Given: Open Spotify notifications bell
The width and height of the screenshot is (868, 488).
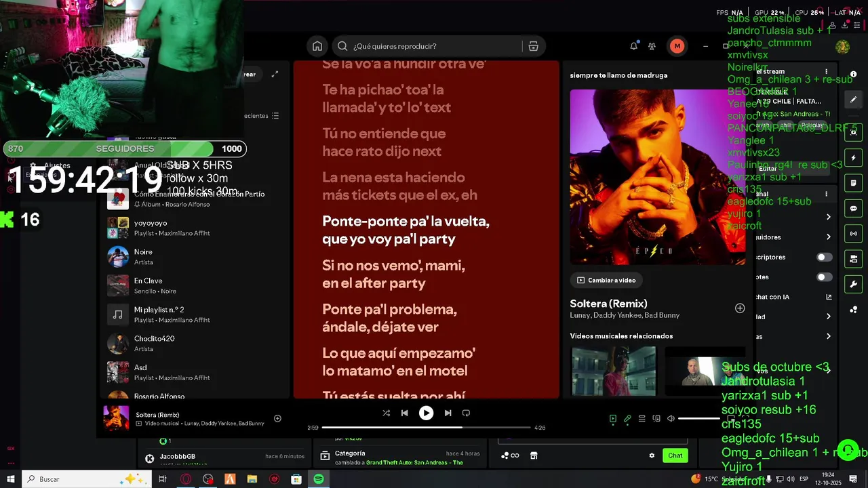Looking at the screenshot, I should [633, 46].
